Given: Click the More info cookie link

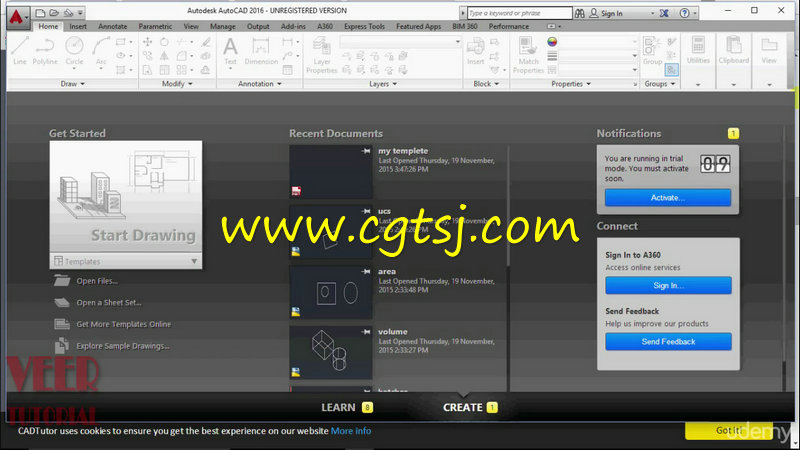Looking at the screenshot, I should 351,431.
